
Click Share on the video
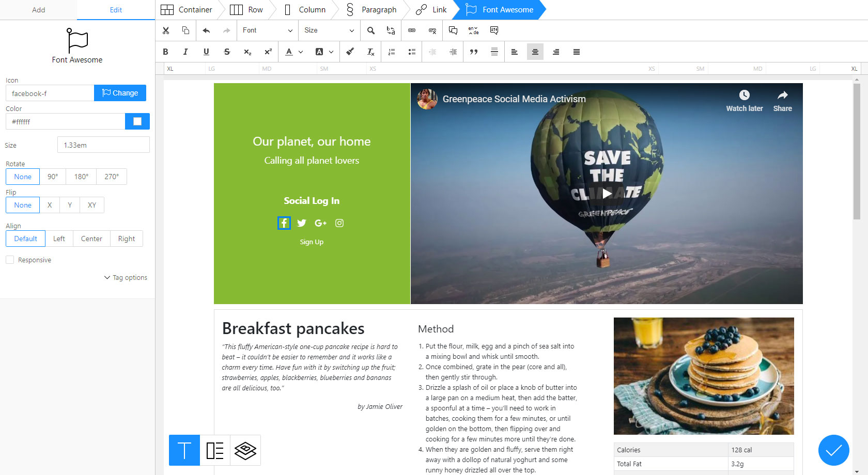783,101
